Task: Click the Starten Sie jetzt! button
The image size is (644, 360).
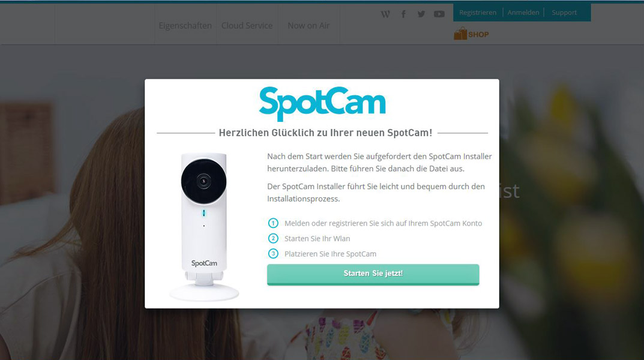Action: (x=373, y=274)
